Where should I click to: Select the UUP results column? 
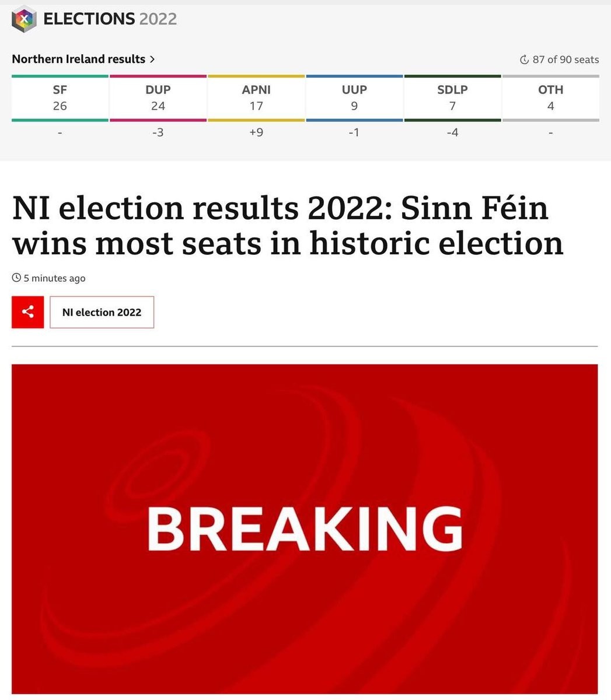pos(354,98)
